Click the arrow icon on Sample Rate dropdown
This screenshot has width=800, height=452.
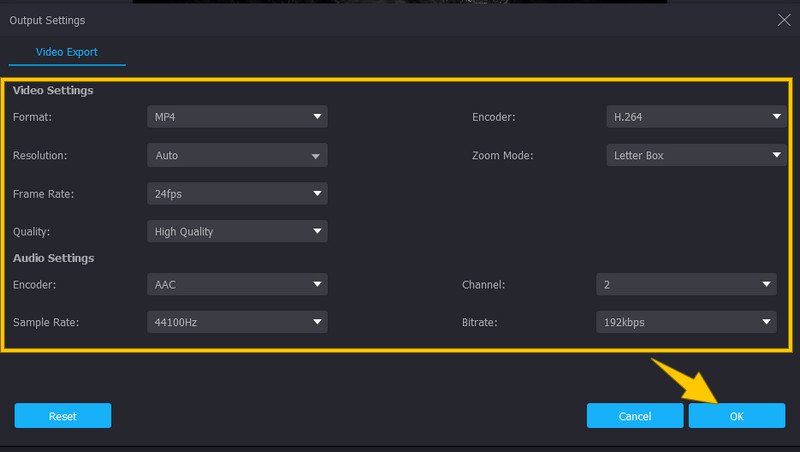click(x=317, y=322)
